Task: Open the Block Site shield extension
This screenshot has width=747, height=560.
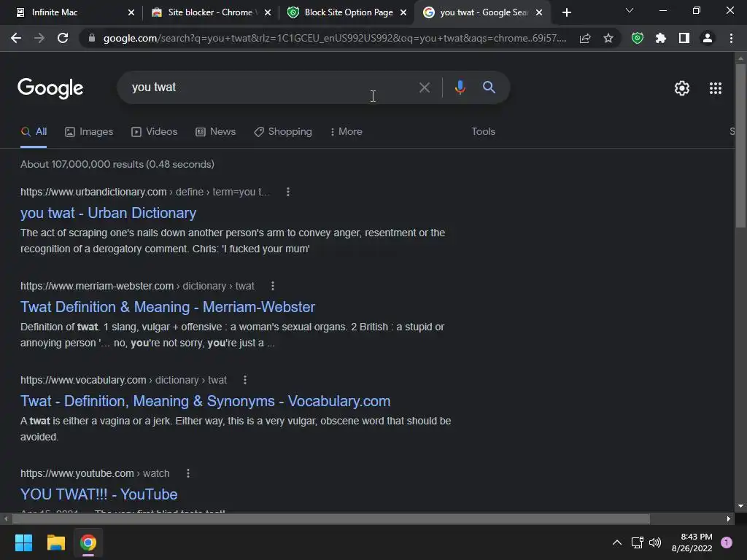Action: point(638,38)
